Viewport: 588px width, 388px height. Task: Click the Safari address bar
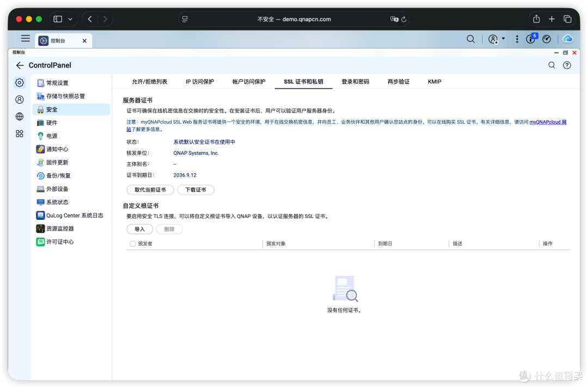pos(293,19)
